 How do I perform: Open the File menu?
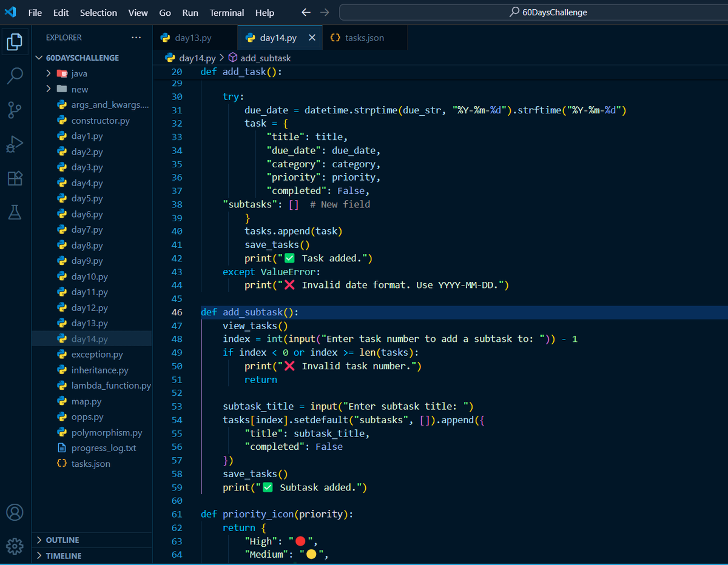tap(35, 12)
